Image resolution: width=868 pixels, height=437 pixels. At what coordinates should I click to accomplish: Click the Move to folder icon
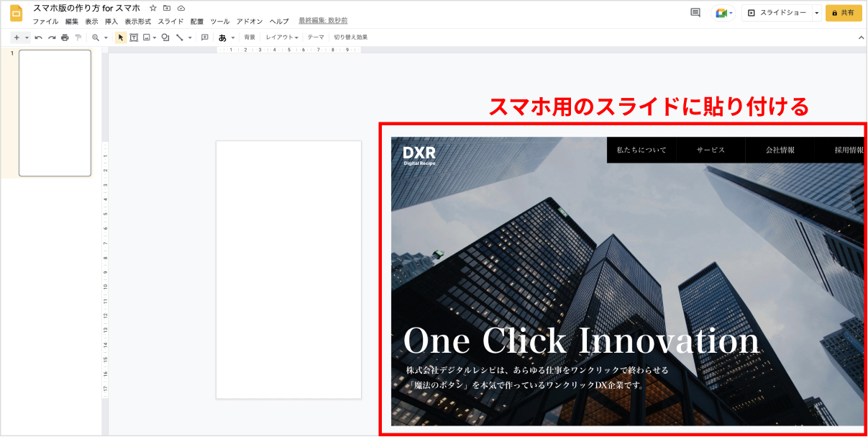pos(167,8)
